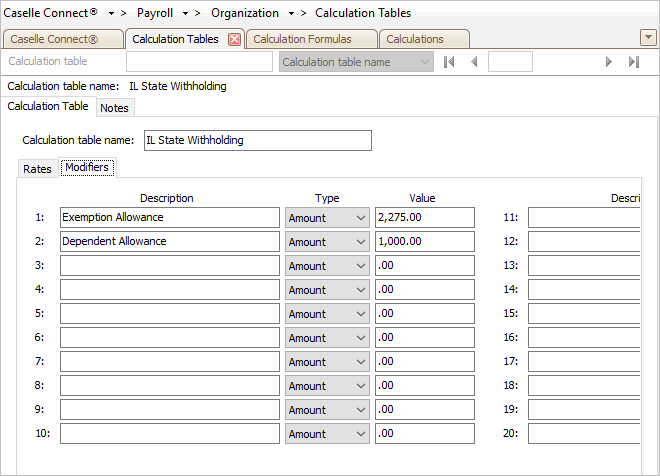The height and width of the screenshot is (476, 660).
Task: Click modifier 6 description field
Action: point(170,338)
